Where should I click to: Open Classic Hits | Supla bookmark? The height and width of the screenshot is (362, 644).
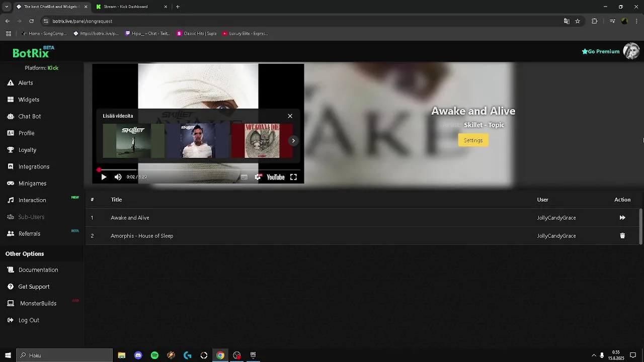click(x=196, y=34)
